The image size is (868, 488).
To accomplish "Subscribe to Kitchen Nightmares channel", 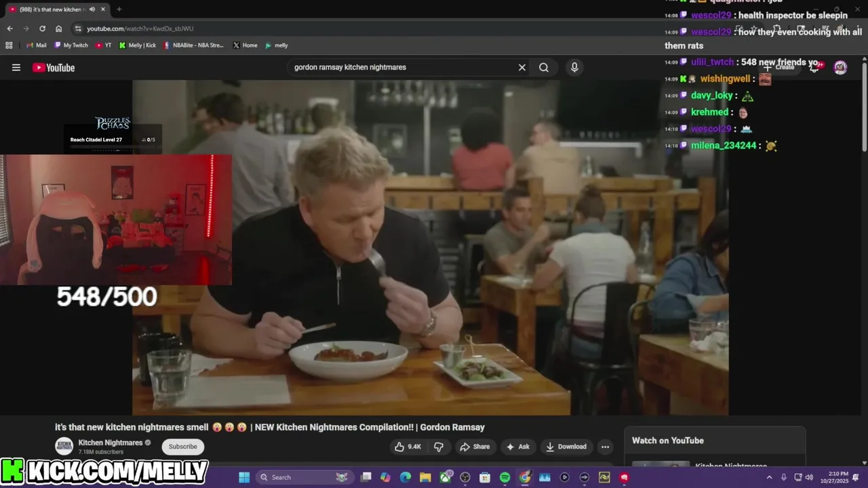I will click(x=183, y=447).
